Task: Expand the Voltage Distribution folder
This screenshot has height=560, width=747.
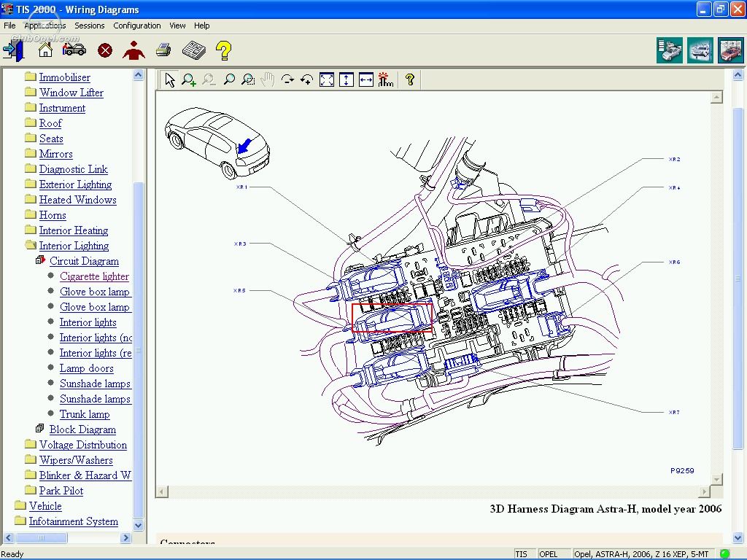Action: (x=31, y=444)
